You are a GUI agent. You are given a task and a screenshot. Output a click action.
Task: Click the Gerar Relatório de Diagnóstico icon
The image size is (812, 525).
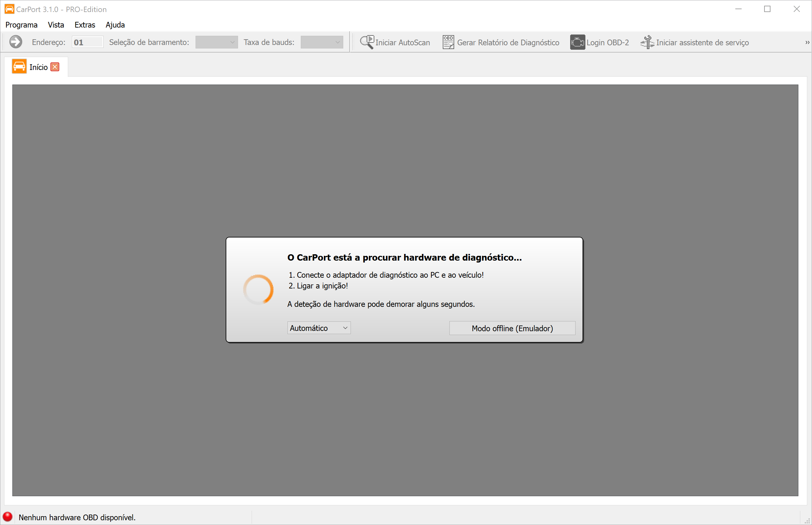coord(448,42)
